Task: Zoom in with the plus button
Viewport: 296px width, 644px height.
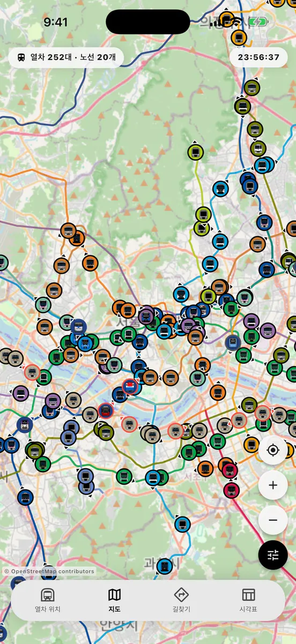Action: coord(273,485)
